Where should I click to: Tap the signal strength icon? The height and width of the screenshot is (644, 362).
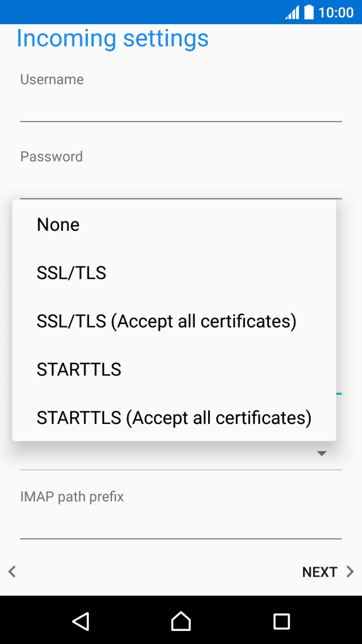point(293,12)
